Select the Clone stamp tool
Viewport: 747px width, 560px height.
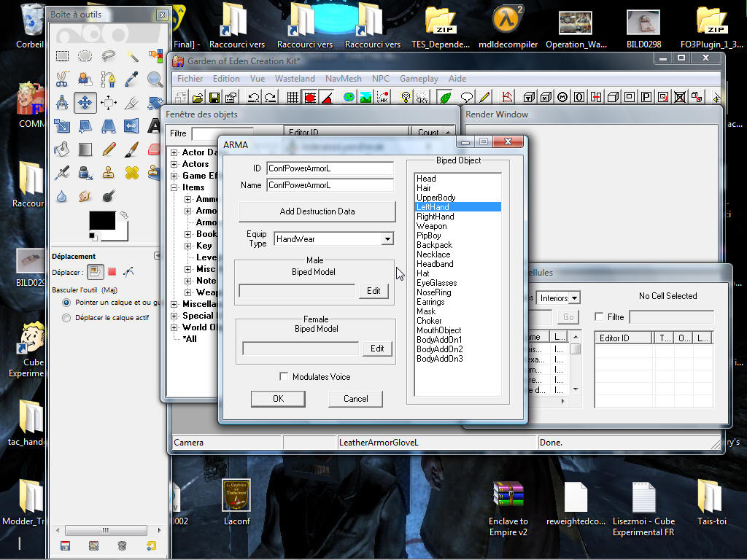coord(109,172)
